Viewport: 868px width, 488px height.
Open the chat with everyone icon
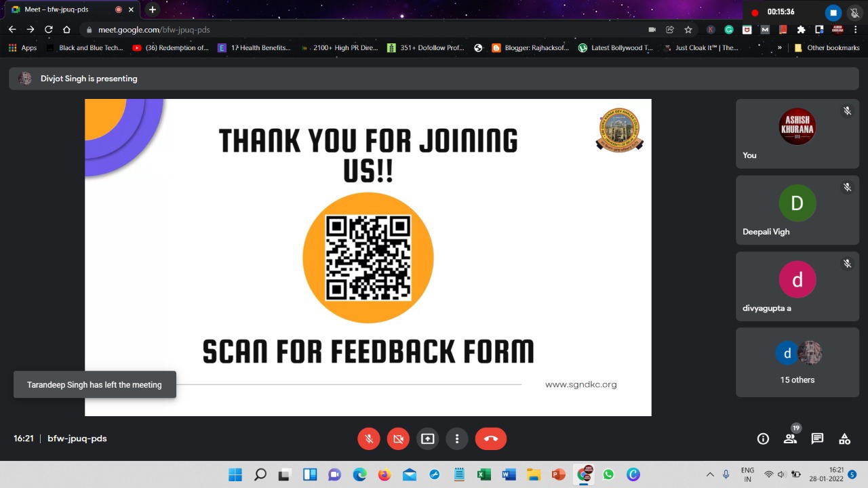pyautogui.click(x=817, y=439)
